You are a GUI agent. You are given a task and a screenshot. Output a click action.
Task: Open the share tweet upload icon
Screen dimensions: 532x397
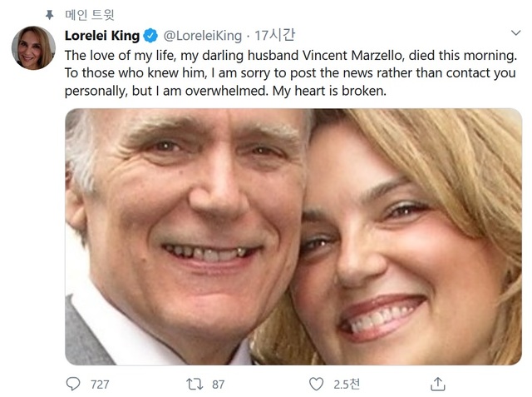(x=437, y=384)
